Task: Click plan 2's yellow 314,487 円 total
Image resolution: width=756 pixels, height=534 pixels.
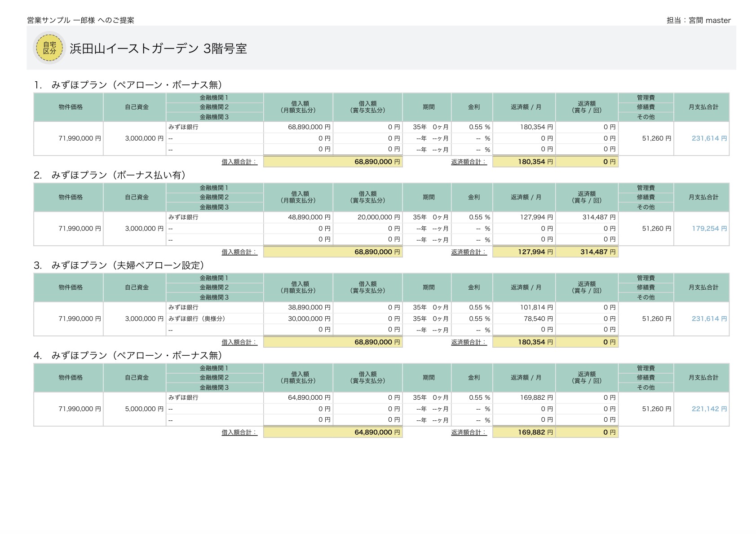Action: tap(587, 252)
